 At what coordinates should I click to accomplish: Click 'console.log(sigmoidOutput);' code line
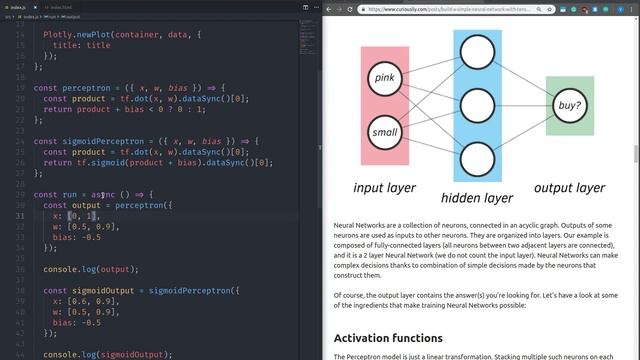coord(108,355)
